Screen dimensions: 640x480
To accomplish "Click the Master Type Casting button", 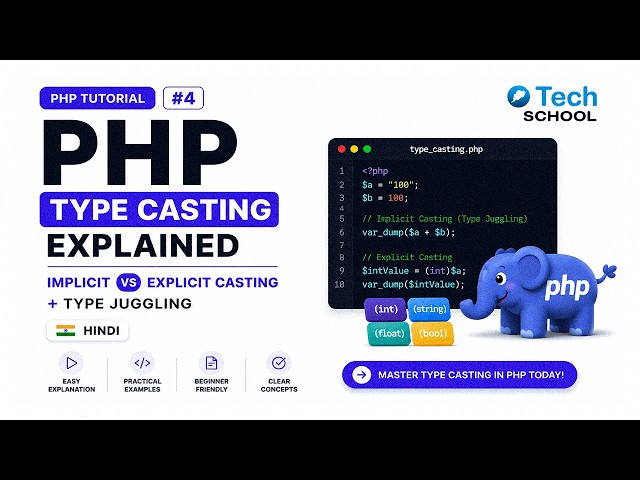I will click(460, 375).
